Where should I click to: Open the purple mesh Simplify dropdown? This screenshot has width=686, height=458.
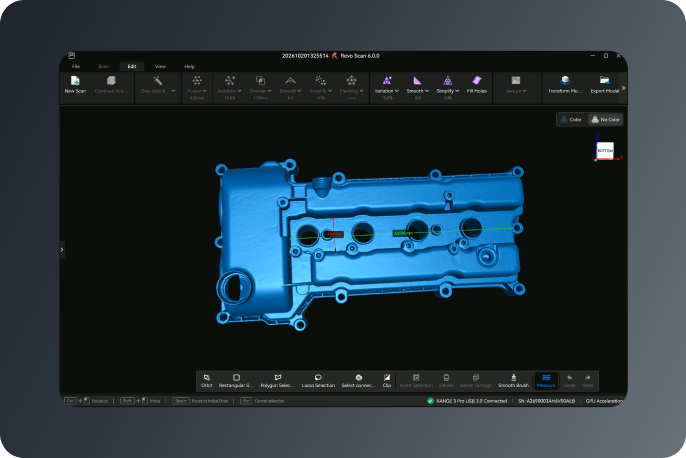click(x=457, y=91)
